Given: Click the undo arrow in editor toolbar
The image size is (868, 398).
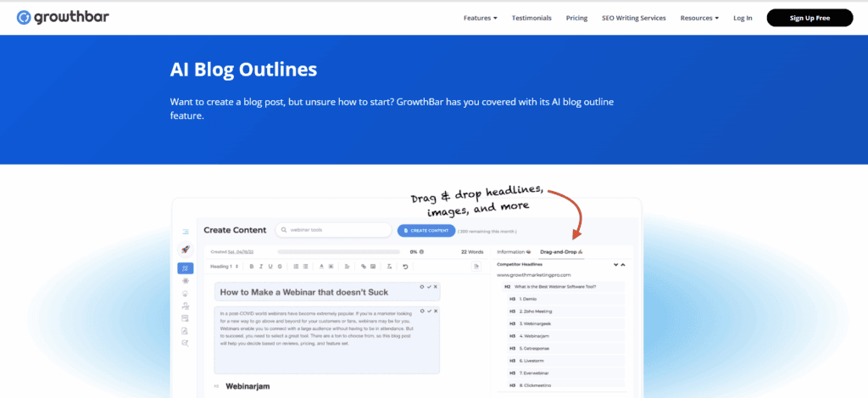Looking at the screenshot, I should pos(405,266).
